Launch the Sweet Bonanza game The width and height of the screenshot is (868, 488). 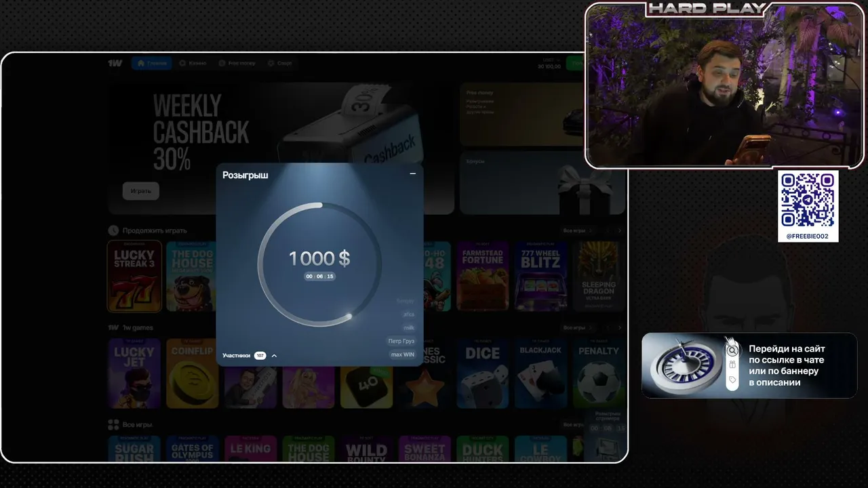[425, 448]
